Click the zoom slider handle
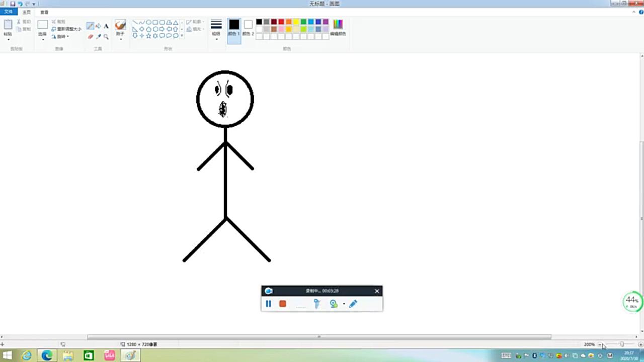Viewport: 644px width, 362px height. point(622,344)
